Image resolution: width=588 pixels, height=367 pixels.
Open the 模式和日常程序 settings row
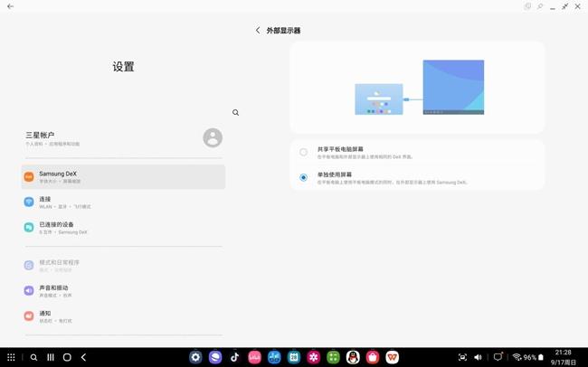(123, 266)
